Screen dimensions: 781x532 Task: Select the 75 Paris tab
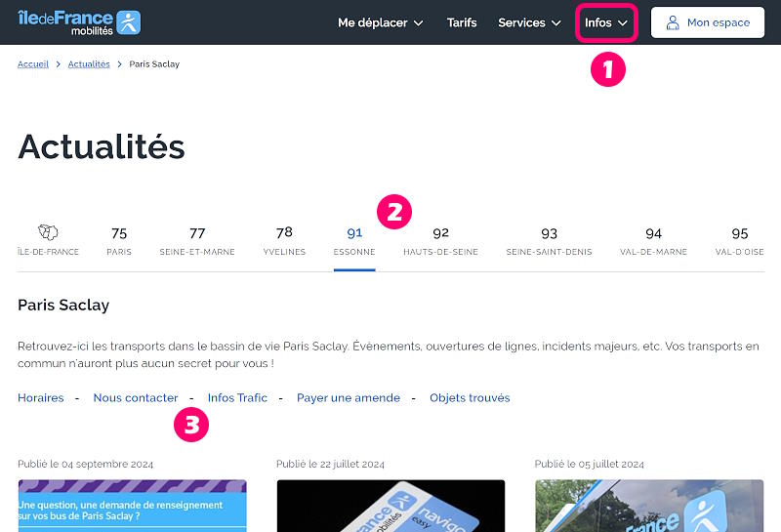coord(119,241)
